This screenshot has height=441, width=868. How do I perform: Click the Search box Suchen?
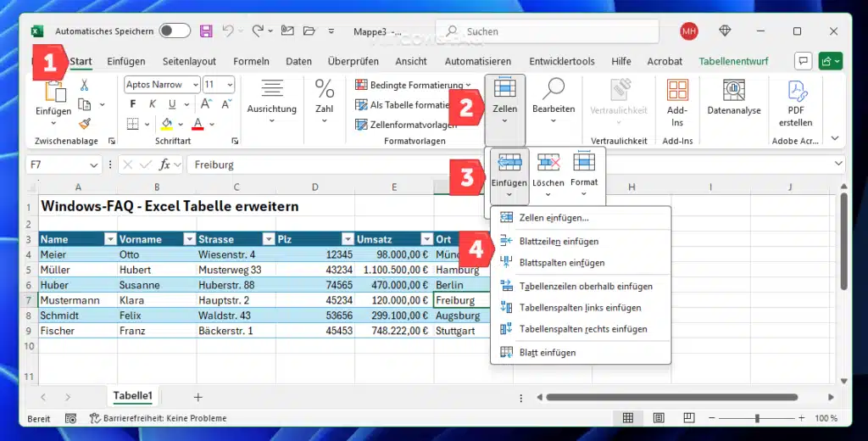pyautogui.click(x=548, y=31)
